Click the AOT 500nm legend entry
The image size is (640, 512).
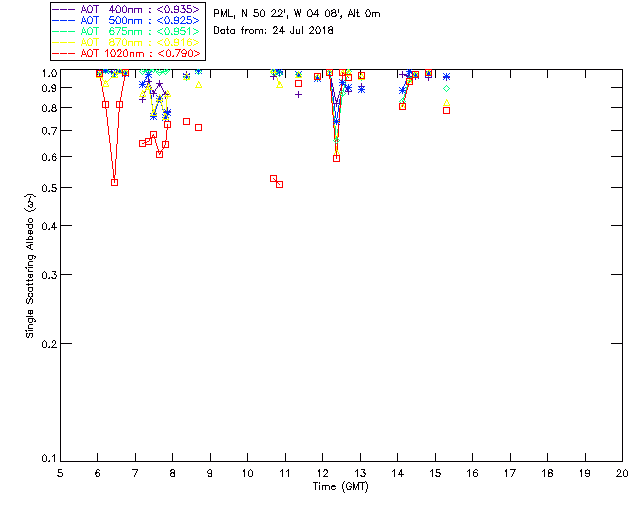(126, 20)
